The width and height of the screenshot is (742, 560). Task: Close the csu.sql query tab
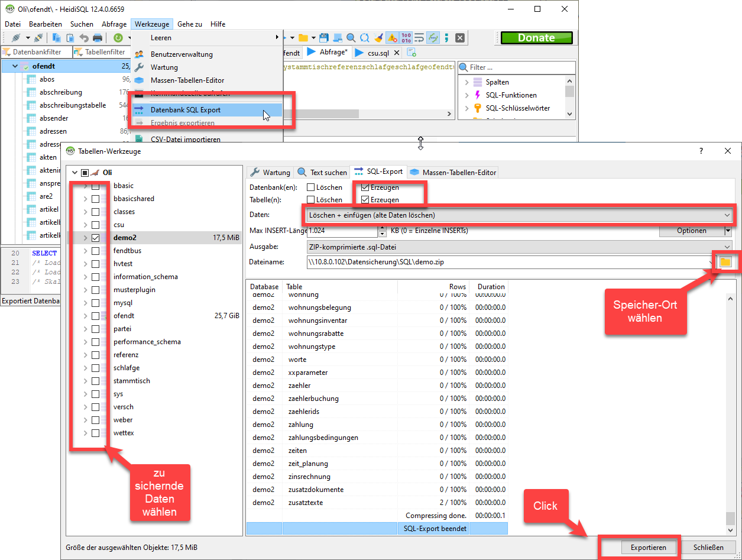397,53
